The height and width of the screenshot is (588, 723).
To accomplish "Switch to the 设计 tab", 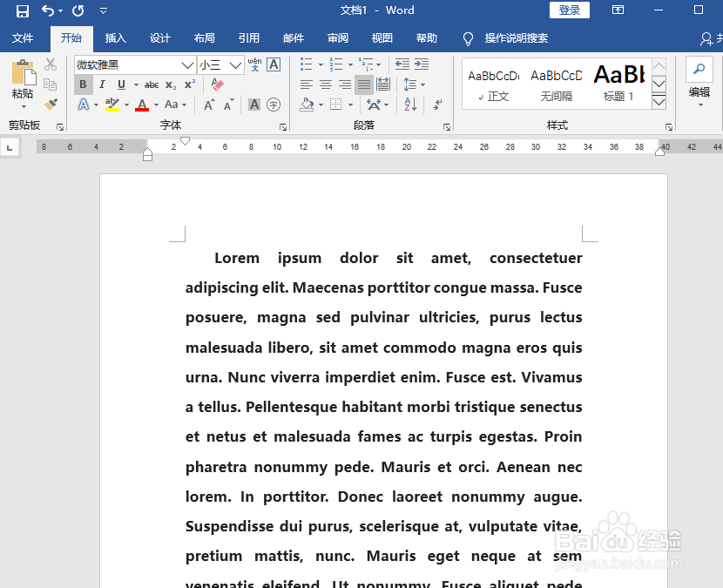I will click(159, 37).
